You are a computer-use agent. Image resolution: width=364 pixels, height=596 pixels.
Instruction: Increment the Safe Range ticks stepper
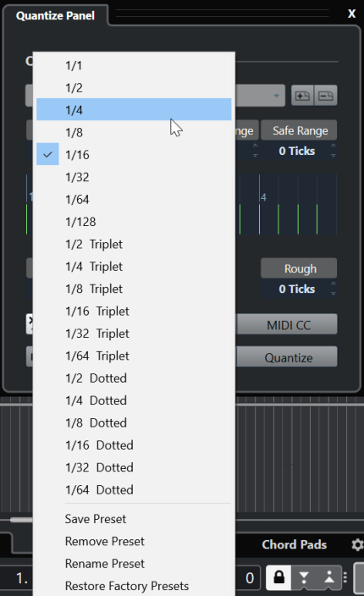[x=334, y=146]
